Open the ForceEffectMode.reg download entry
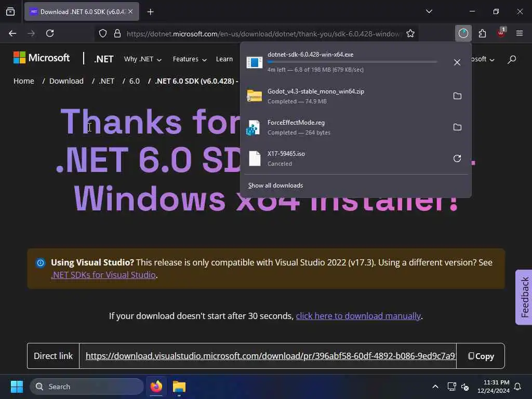 (344, 127)
